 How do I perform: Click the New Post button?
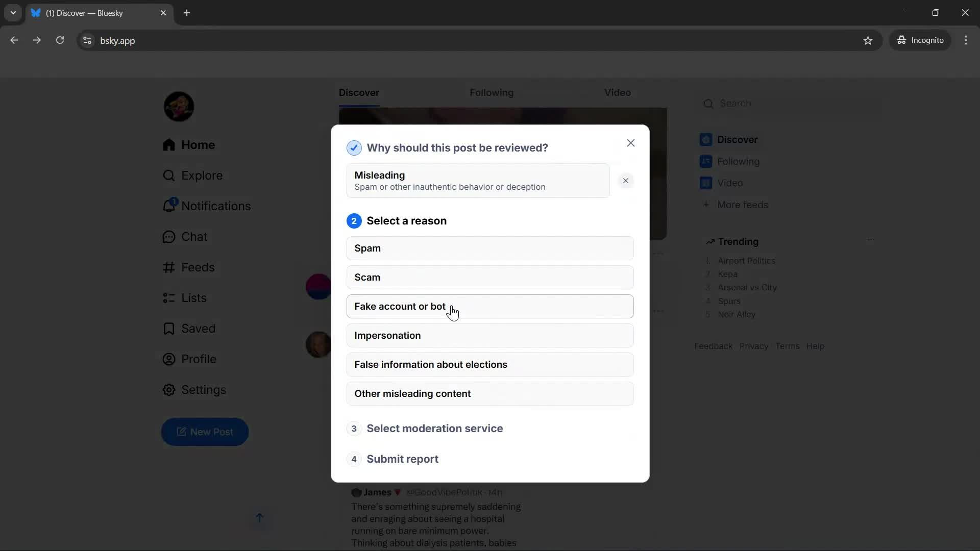[205, 432]
